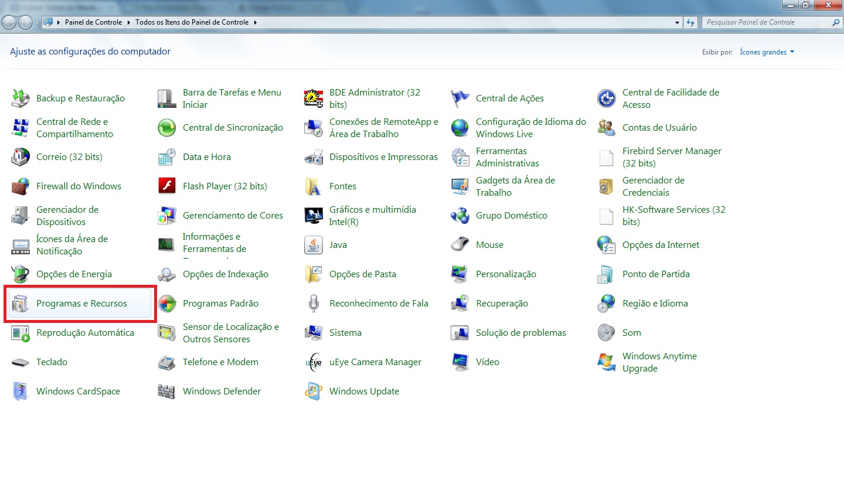Viewport: 844px width, 504px height.
Task: Select Painel de Controle breadcrumb segment
Action: pos(93,22)
